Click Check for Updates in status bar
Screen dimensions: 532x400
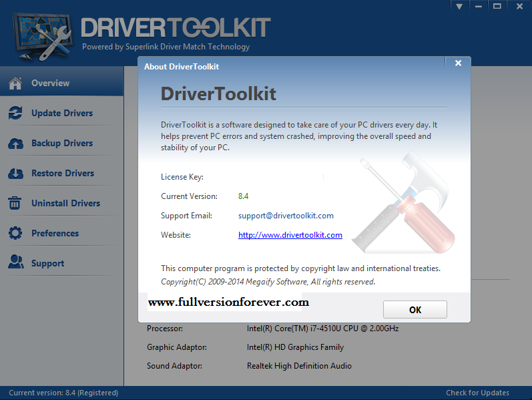tap(477, 393)
